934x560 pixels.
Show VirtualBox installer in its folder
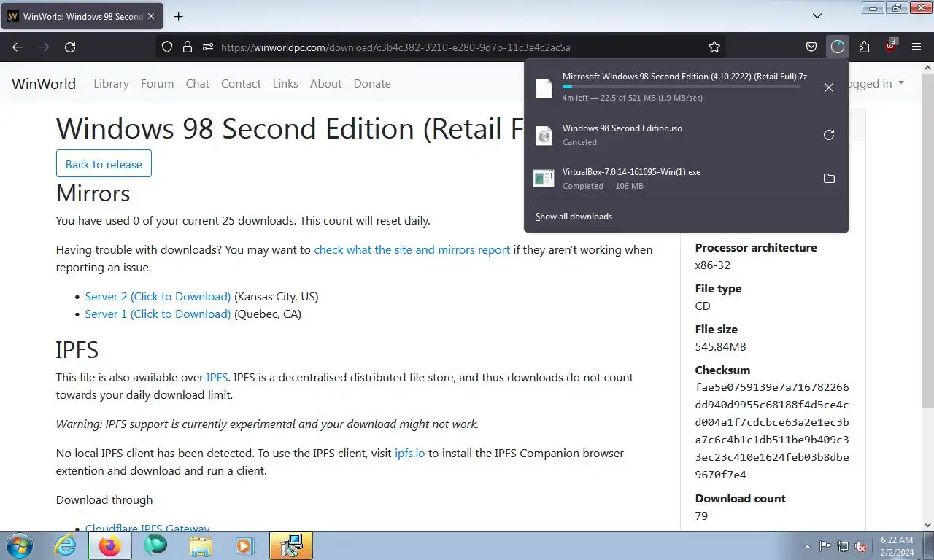click(x=829, y=179)
